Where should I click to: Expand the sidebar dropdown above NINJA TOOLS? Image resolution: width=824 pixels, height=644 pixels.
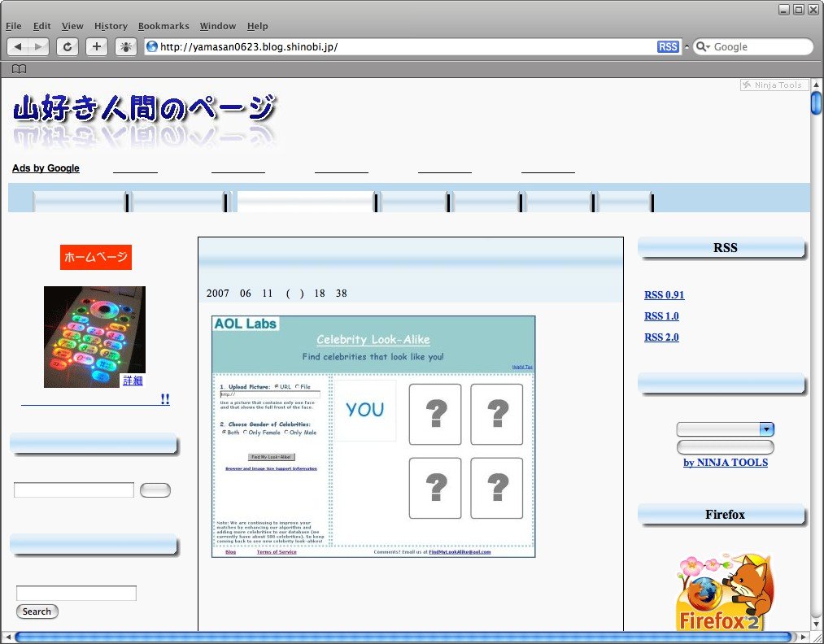click(x=726, y=429)
